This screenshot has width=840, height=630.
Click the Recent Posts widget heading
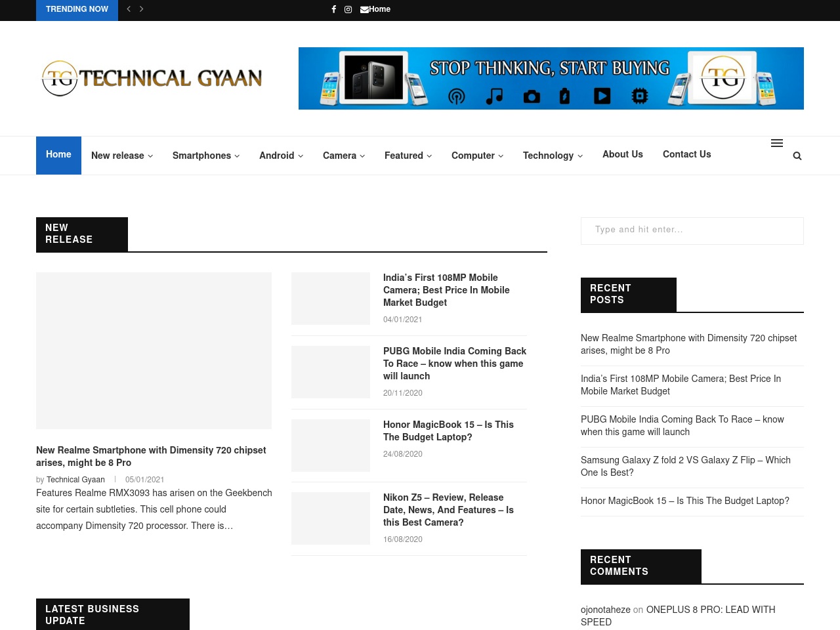tap(629, 295)
